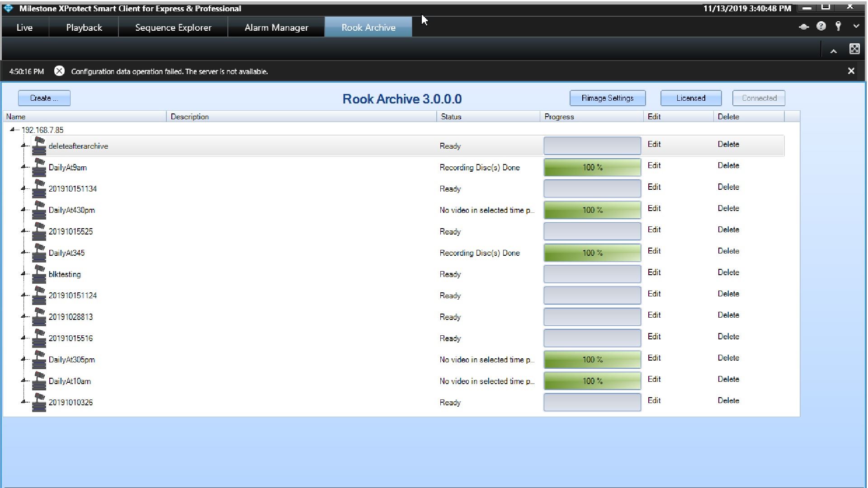The width and height of the screenshot is (868, 488).
Task: Expand the DailyAt10am tree node
Action: [x=23, y=380]
